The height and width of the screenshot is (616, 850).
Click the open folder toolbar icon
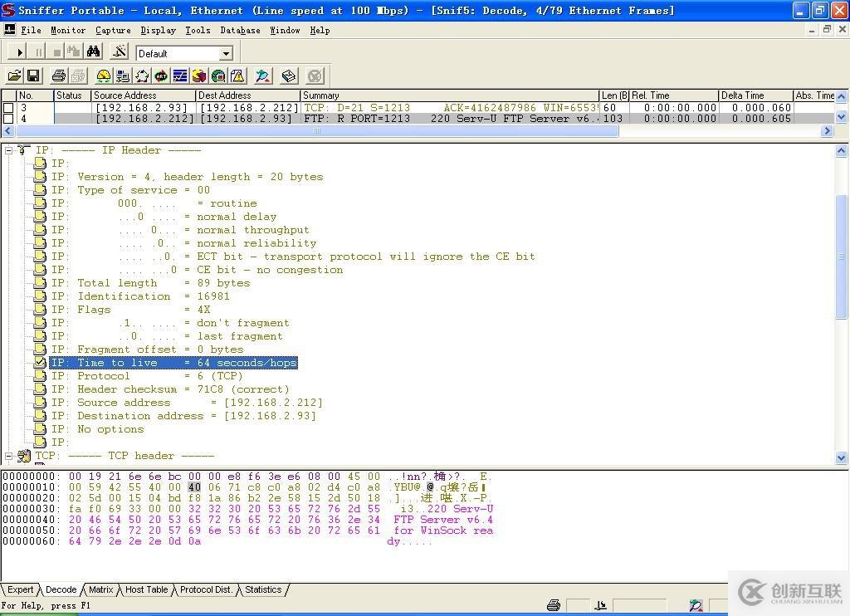tap(14, 76)
